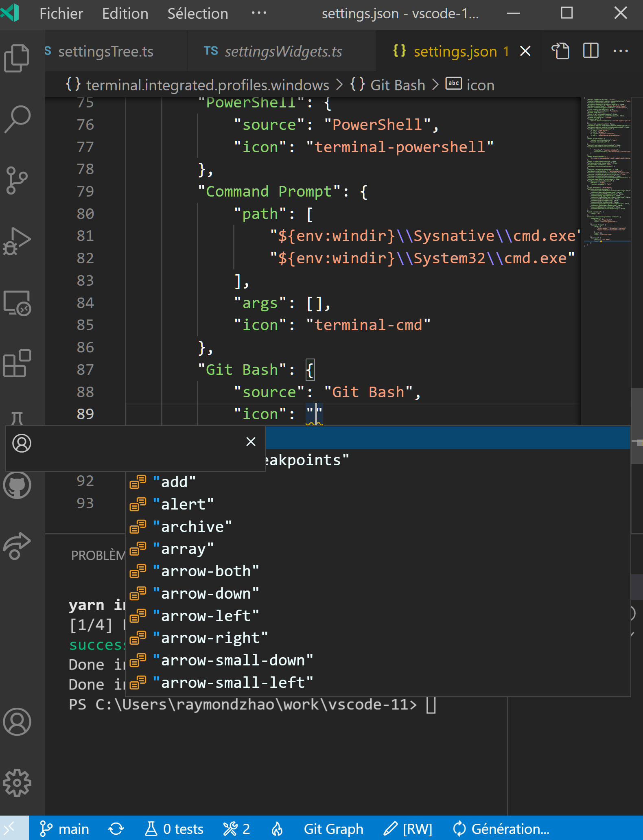The height and width of the screenshot is (840, 643).
Task: Click the highlighted top suggestion row
Action: [x=448, y=437]
